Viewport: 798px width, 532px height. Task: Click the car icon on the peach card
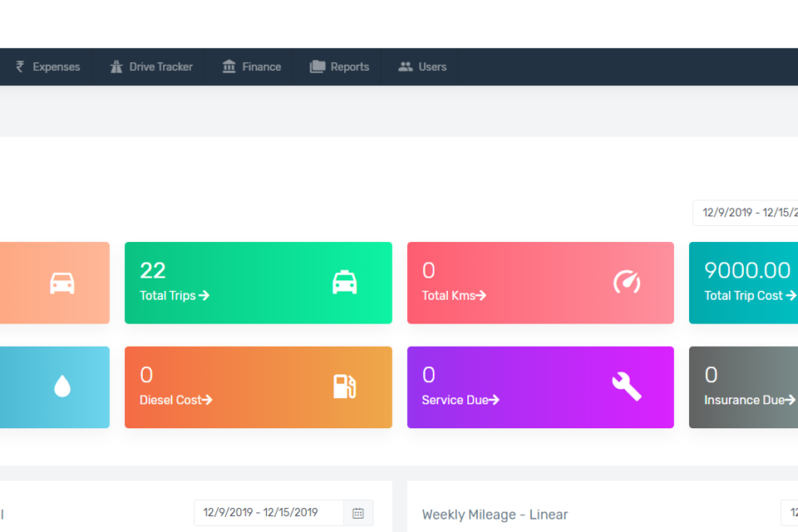(x=62, y=283)
